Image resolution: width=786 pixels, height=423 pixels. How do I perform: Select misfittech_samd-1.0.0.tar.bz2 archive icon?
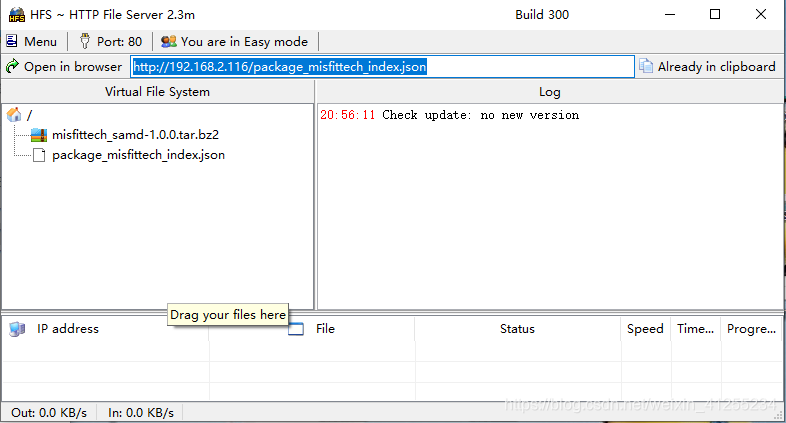[x=39, y=135]
